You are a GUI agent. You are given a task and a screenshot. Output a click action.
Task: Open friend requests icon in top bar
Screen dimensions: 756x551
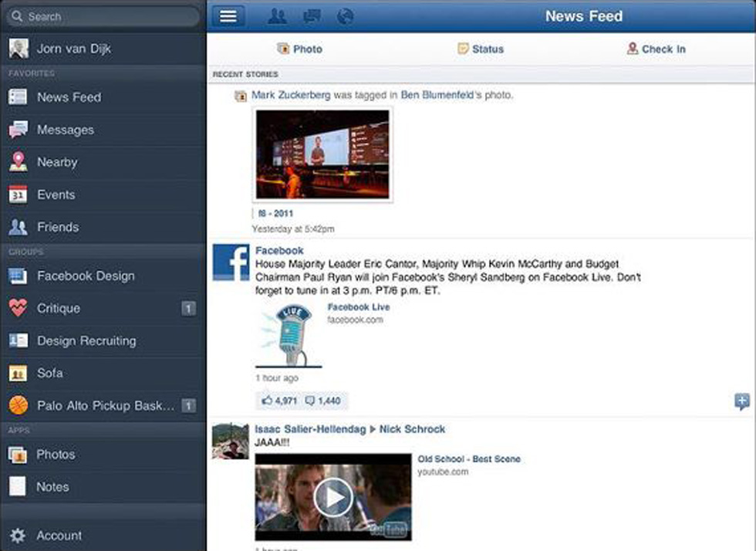point(278,16)
